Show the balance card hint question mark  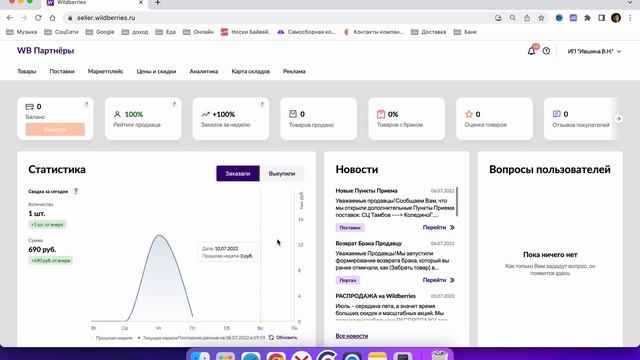point(87,104)
